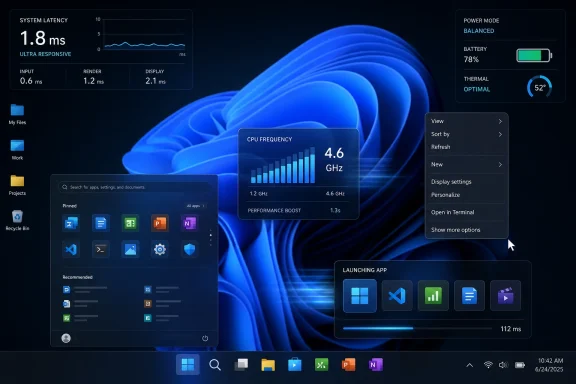Open Photos from the Pinned apps

[130, 250]
